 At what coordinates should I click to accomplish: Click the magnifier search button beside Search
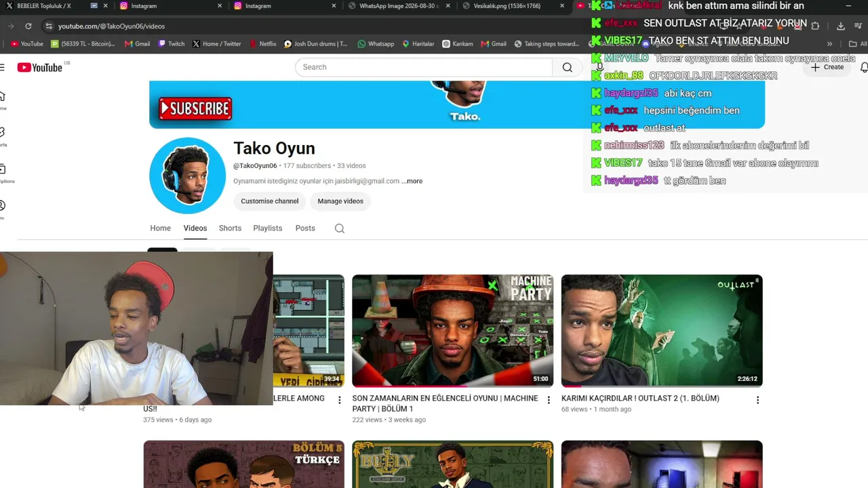coord(567,67)
